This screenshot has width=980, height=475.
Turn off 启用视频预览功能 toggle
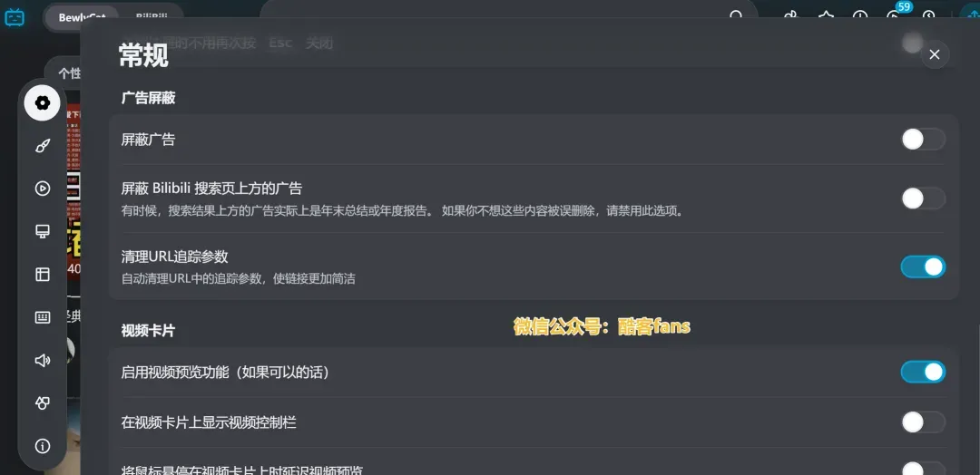[923, 372]
